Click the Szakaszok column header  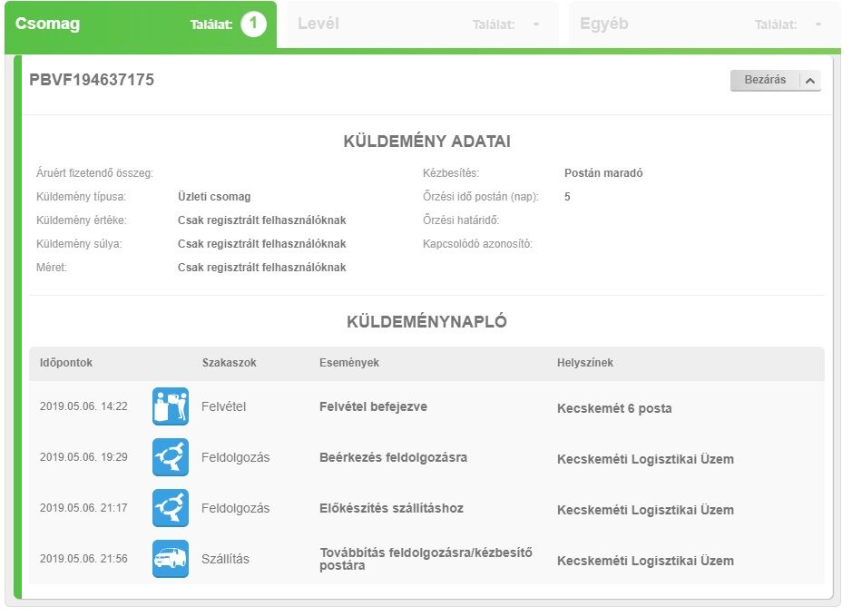[x=229, y=363]
